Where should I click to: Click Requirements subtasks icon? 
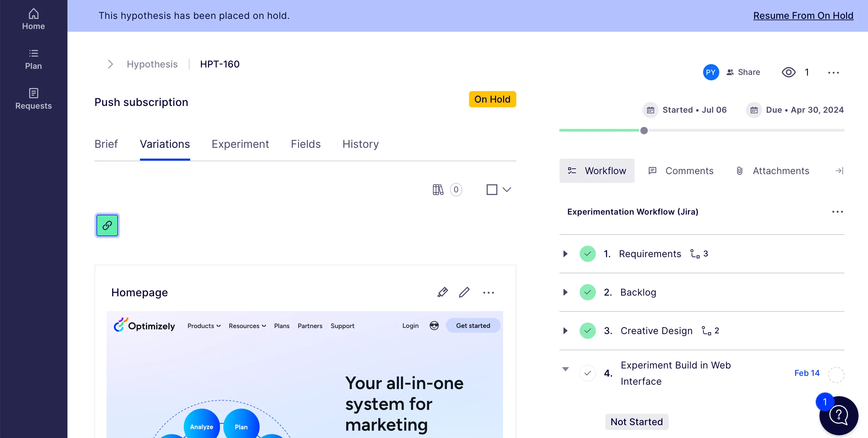[695, 254]
